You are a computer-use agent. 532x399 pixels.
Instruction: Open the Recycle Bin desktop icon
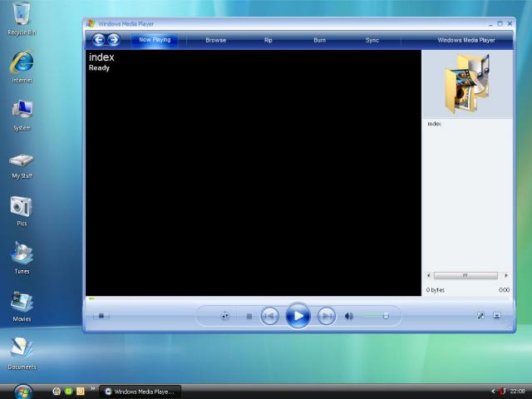click(22, 18)
